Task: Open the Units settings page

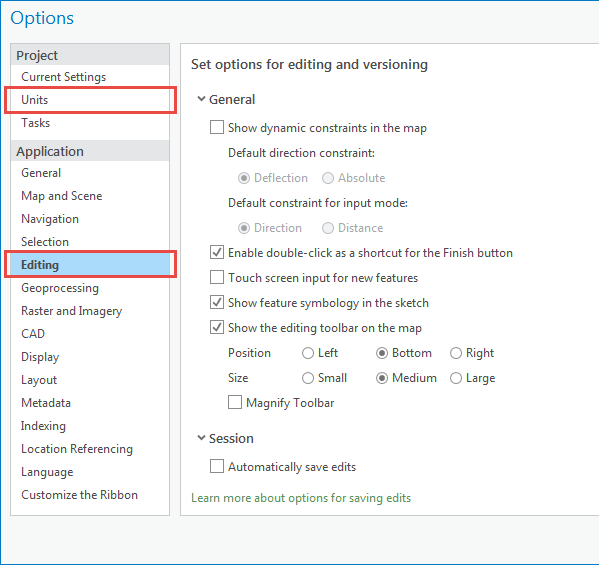Action: (90, 100)
